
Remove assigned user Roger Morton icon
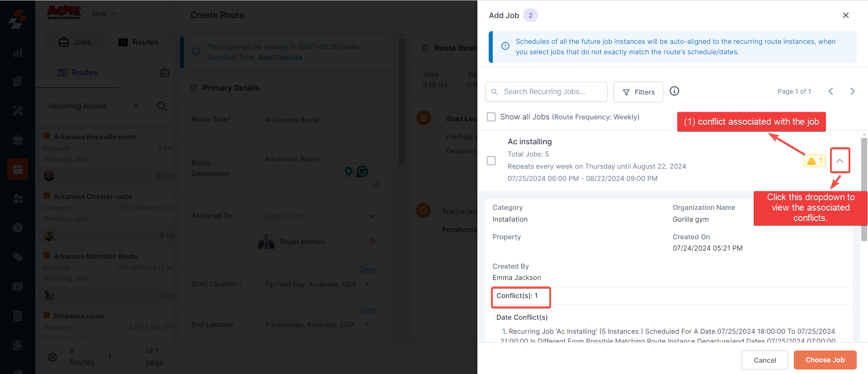tap(373, 242)
